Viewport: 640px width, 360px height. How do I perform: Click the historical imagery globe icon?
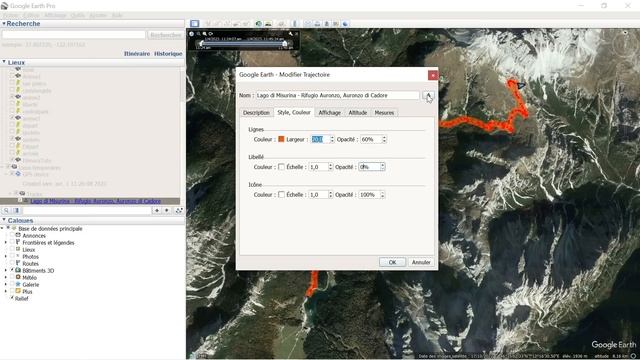click(258, 24)
